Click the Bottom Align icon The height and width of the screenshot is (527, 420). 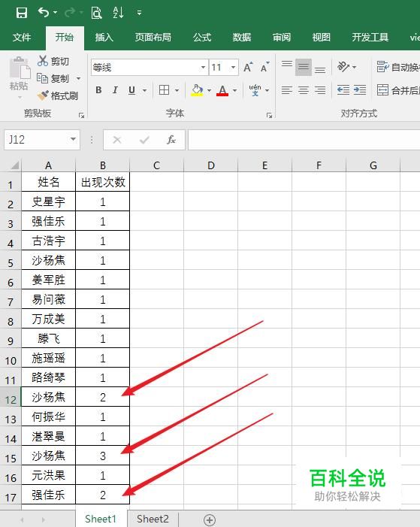pos(320,70)
